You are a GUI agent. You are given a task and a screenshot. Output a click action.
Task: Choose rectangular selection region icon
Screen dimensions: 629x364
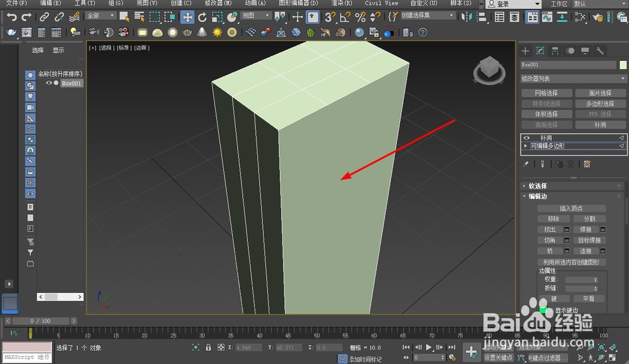point(155,17)
